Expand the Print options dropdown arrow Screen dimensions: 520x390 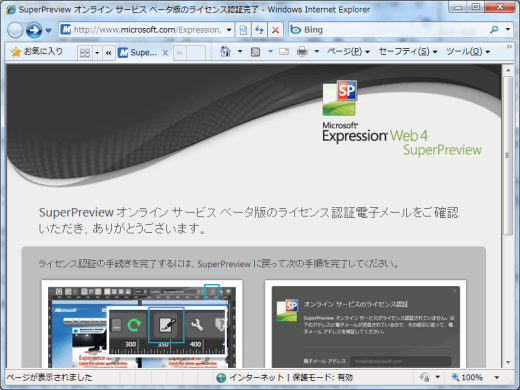317,51
